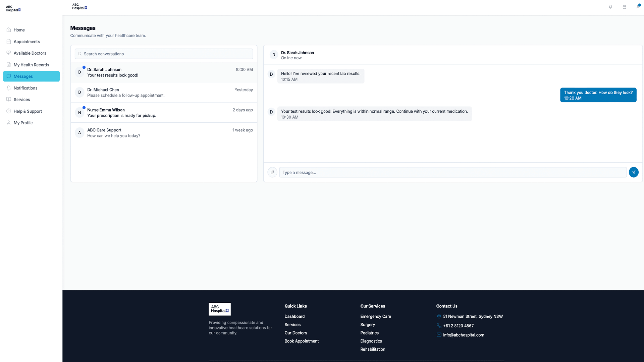Send the message using the paper plane icon
Image resolution: width=644 pixels, height=362 pixels.
[634, 172]
